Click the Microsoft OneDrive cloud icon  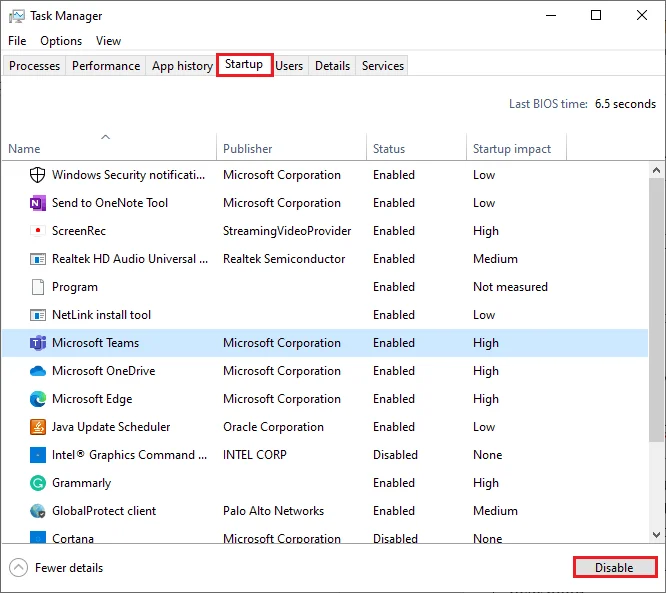(x=37, y=371)
